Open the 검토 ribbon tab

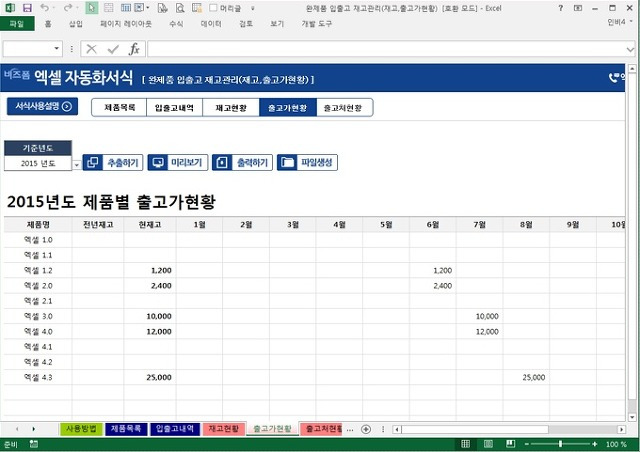tap(246, 24)
